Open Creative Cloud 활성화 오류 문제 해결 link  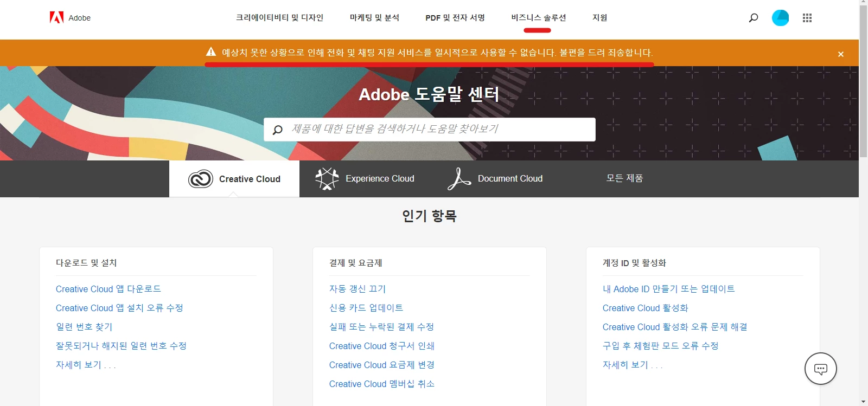point(675,327)
